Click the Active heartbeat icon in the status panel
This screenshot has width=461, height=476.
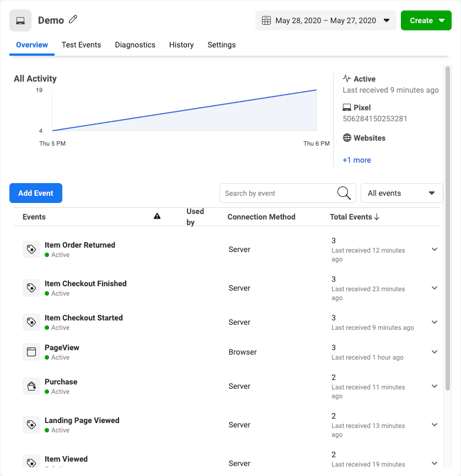pos(346,78)
